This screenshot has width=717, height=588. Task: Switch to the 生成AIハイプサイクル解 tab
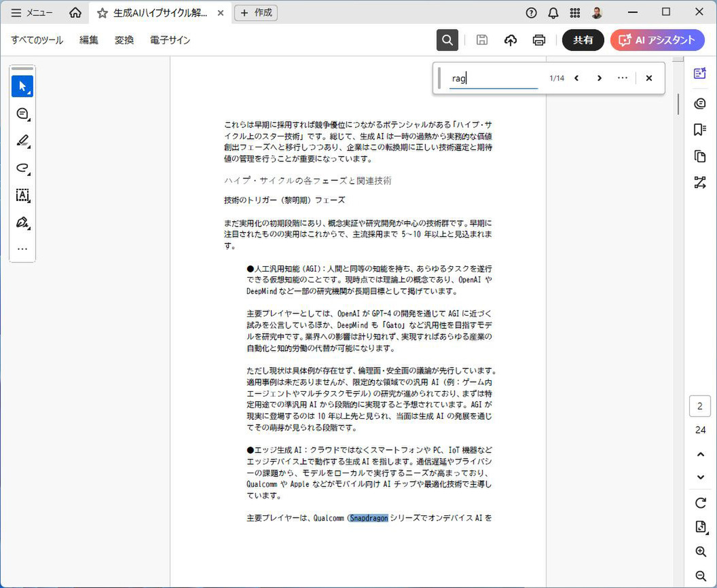pos(160,14)
